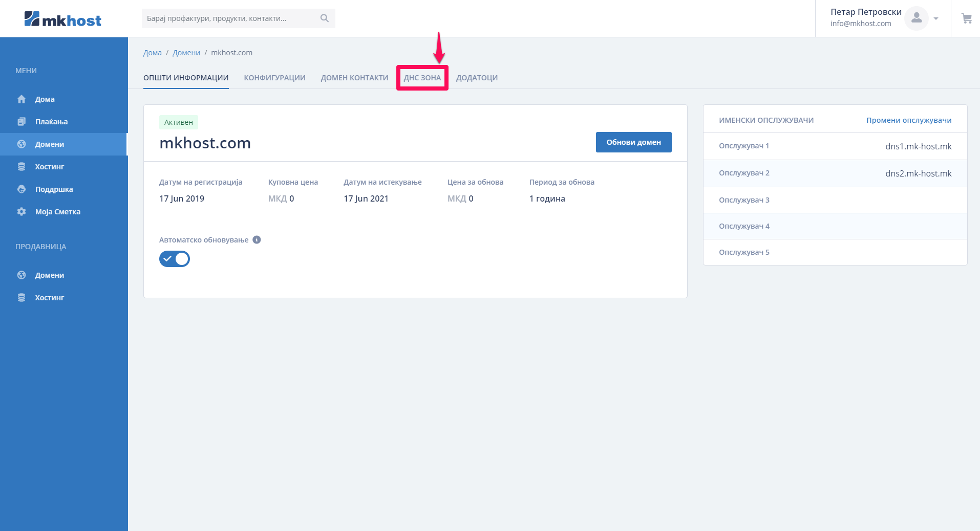Switch to the ДНС ЗОНА tab
Viewport: 980px width, 531px height.
(x=422, y=78)
